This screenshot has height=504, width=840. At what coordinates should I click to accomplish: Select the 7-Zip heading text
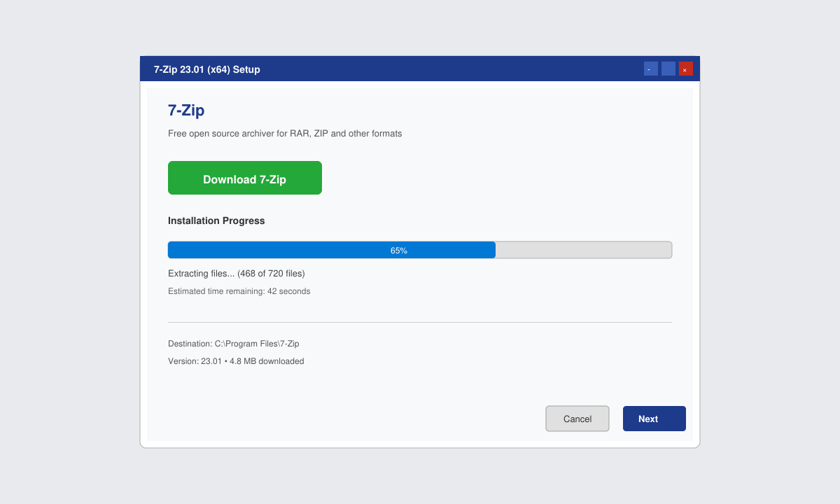point(186,111)
